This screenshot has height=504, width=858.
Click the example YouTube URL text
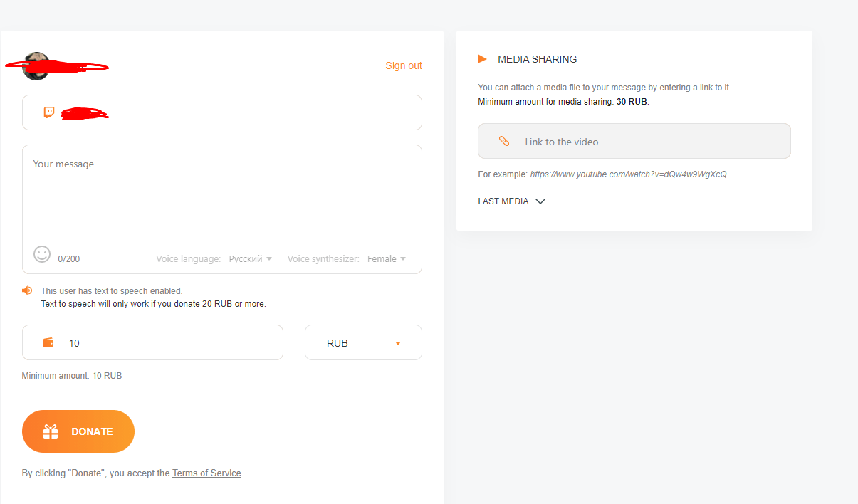pyautogui.click(x=628, y=174)
